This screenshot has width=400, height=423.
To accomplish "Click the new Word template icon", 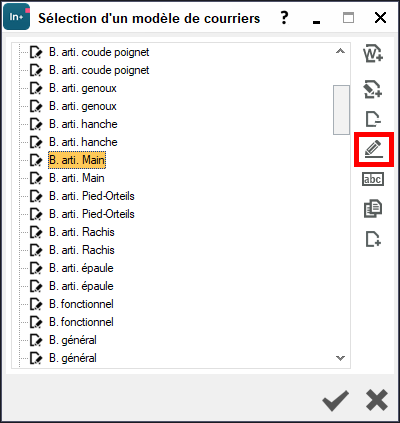I will [x=373, y=54].
